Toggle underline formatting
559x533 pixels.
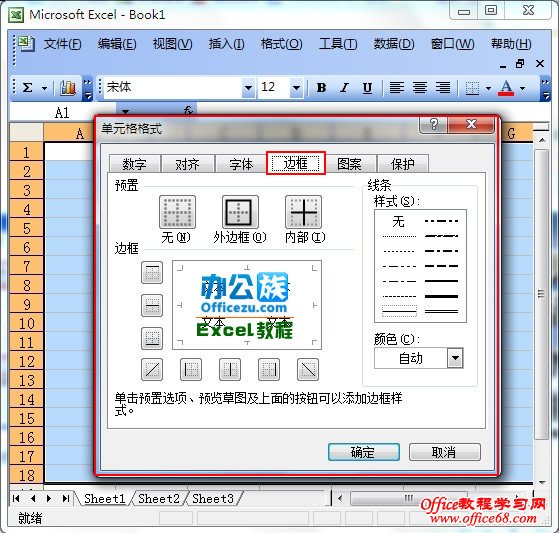[x=367, y=87]
